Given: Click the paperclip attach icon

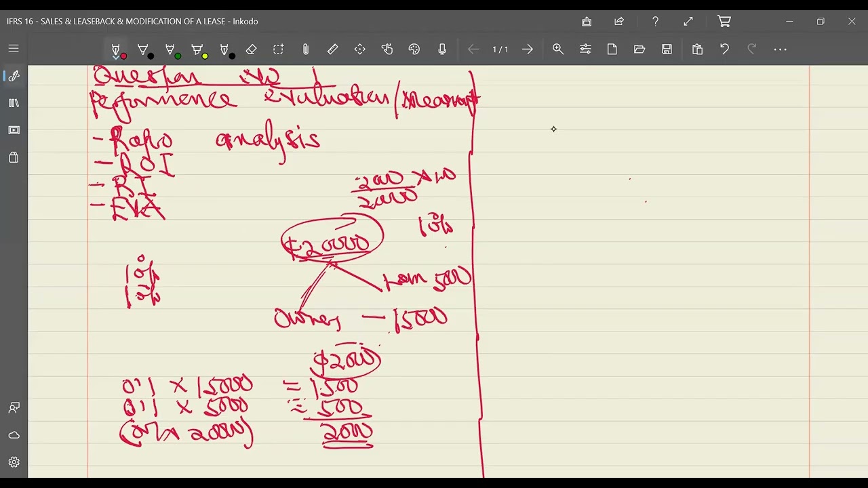Looking at the screenshot, I should point(306,49).
